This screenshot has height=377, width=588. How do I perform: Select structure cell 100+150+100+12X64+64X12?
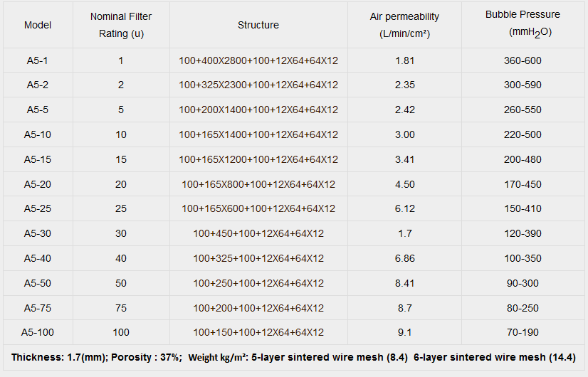pyautogui.click(x=258, y=332)
